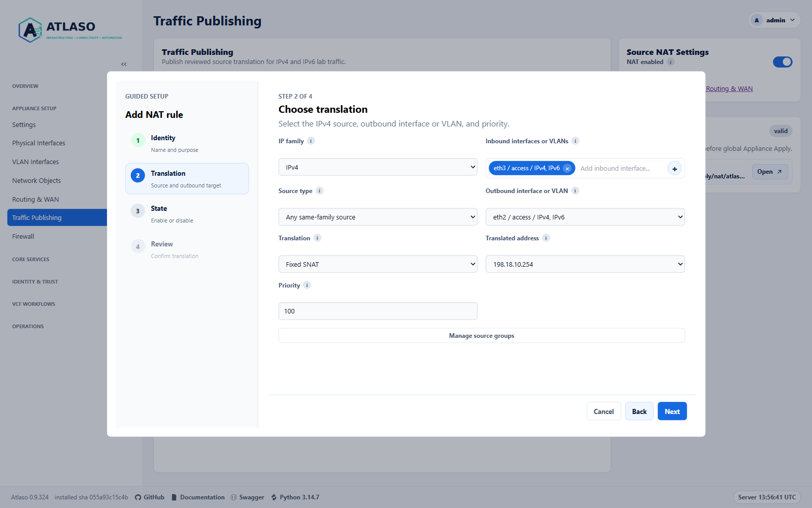Open Physical Interfaces in the sidebar
The height and width of the screenshot is (508, 812).
pos(39,143)
